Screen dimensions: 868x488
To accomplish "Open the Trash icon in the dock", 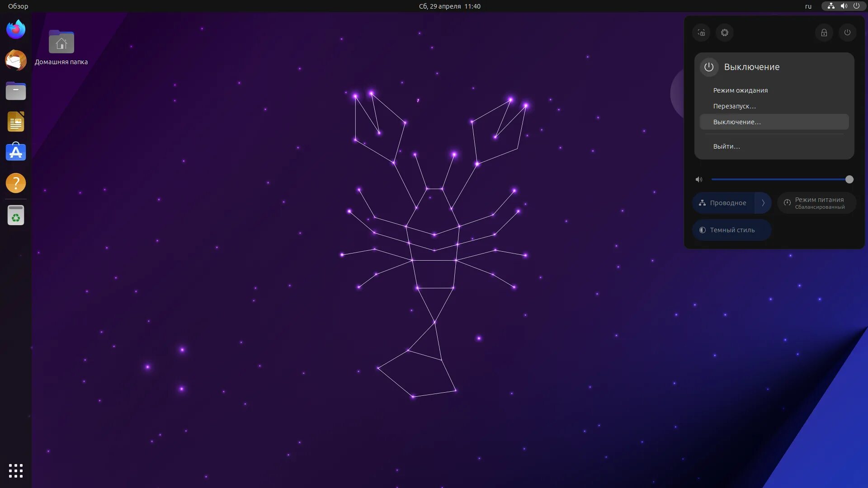I will click(16, 215).
